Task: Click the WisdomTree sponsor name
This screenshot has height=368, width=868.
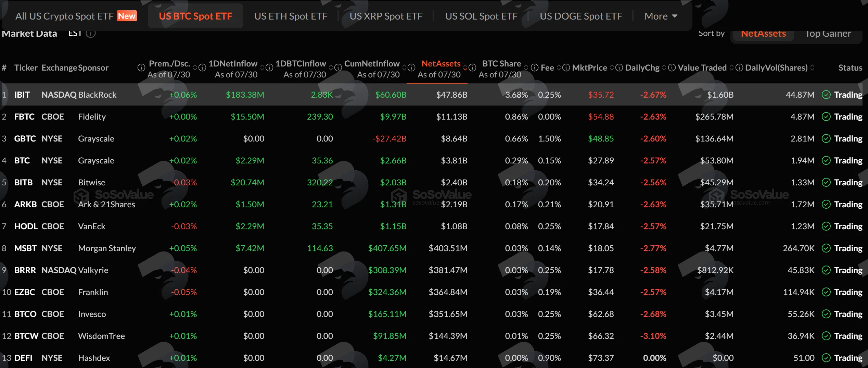Action: [x=101, y=336]
